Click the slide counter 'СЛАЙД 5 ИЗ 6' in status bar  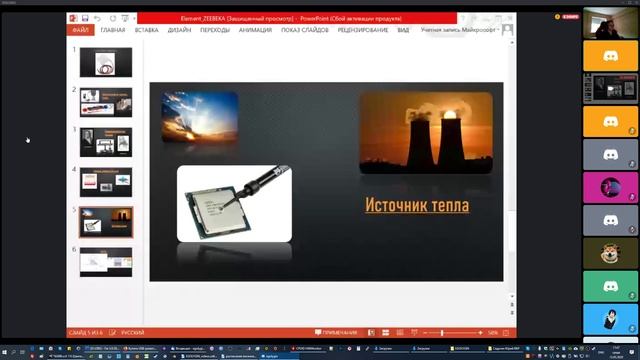pyautogui.click(x=86, y=333)
